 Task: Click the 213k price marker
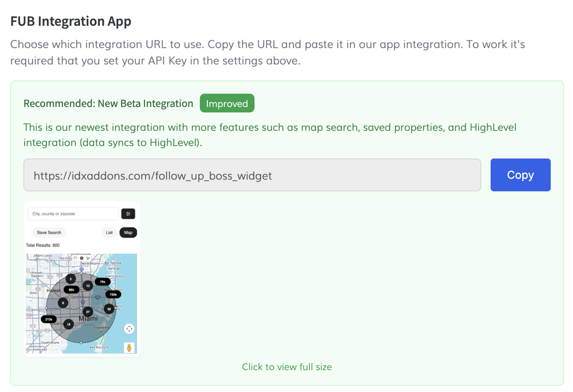(x=49, y=319)
